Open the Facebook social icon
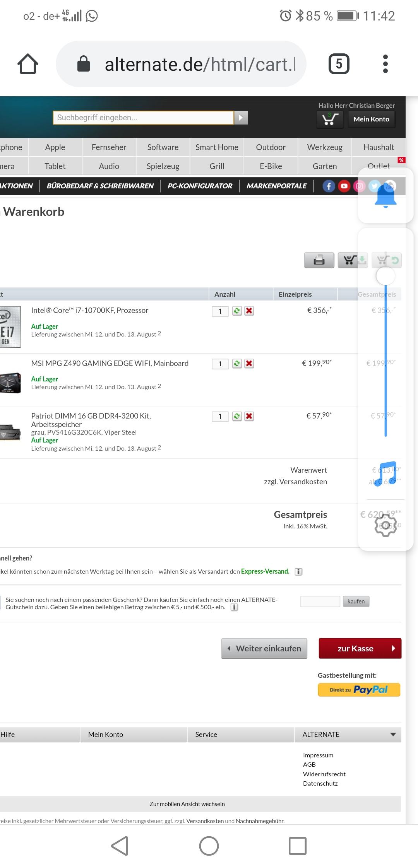The image size is (418, 868). click(x=329, y=186)
